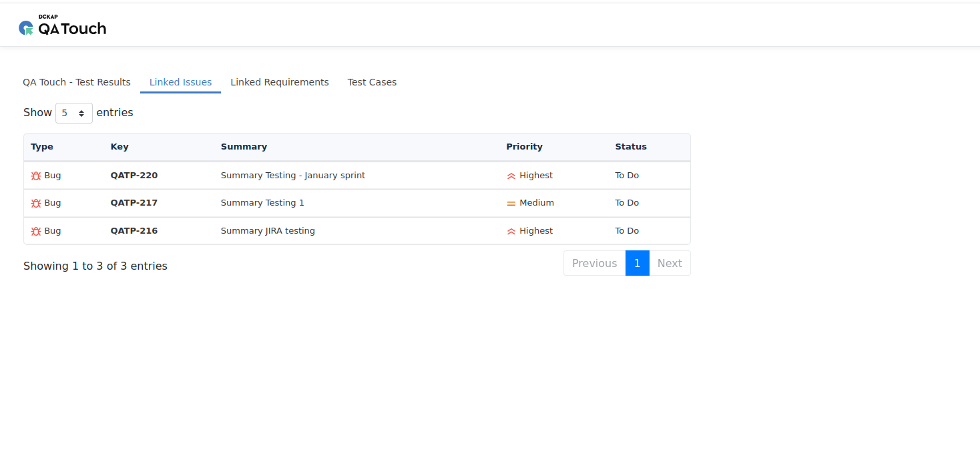
Task: Click the Bug icon in QATP-216 row
Action: (x=36, y=231)
